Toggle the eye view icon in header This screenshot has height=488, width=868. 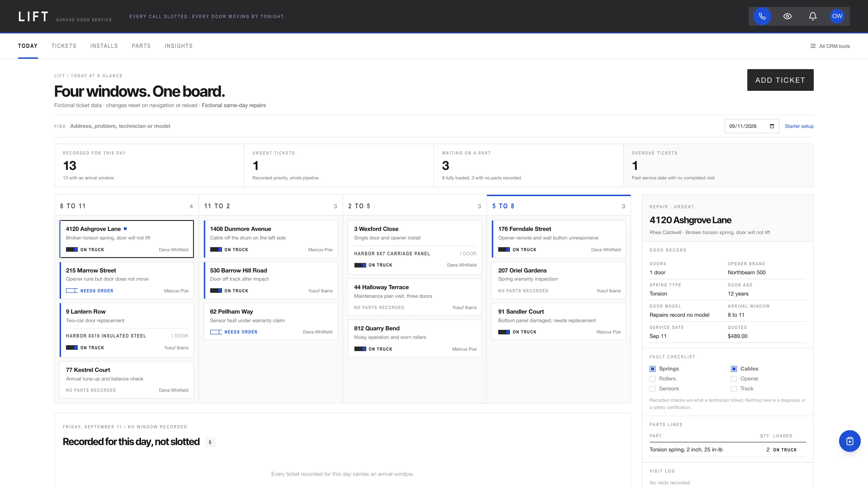(788, 16)
